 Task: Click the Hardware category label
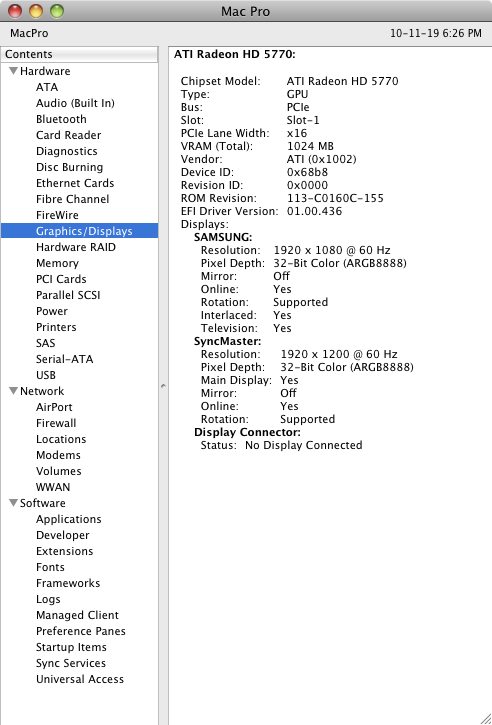coord(45,71)
